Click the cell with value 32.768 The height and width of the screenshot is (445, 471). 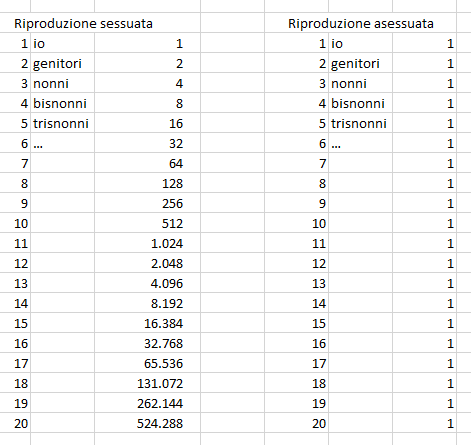point(147,343)
